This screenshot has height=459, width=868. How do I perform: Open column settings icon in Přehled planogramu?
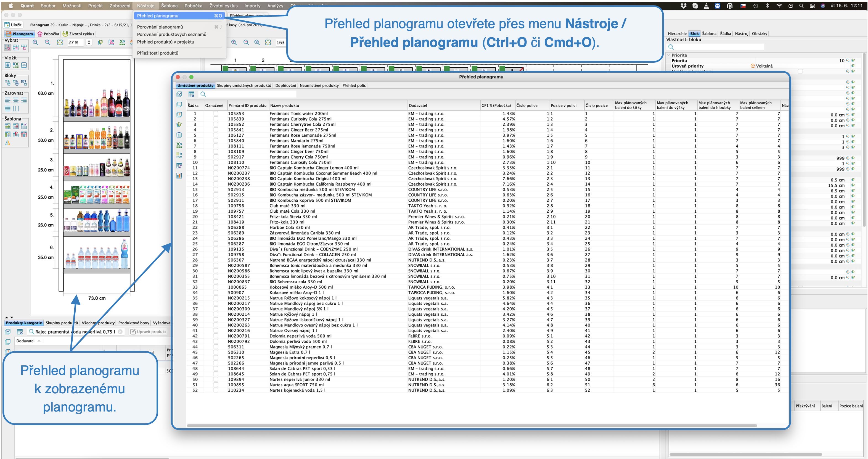(191, 94)
